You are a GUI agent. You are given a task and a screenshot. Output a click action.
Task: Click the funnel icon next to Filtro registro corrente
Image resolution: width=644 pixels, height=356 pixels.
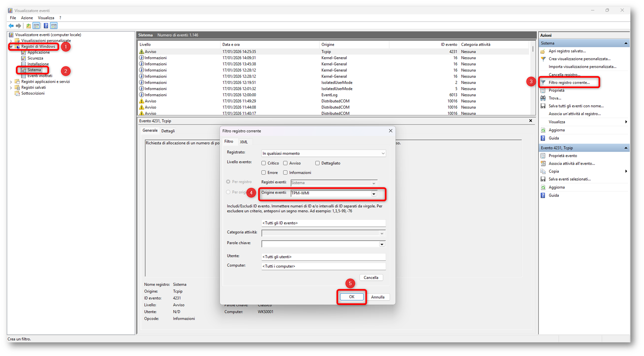pos(543,83)
